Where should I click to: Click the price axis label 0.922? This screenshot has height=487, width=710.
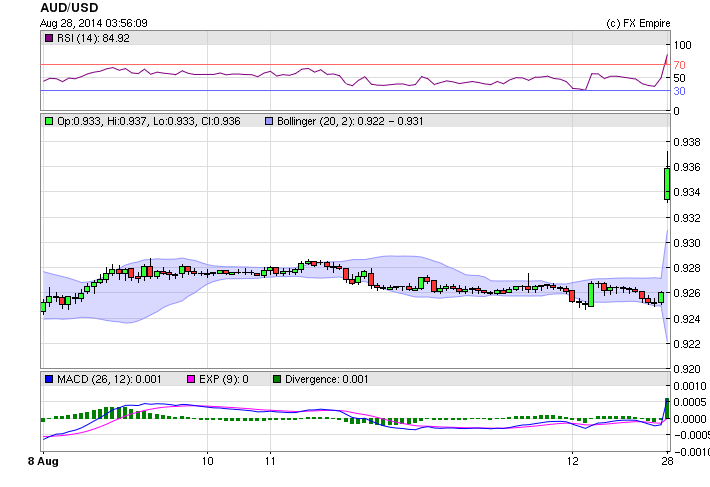pyautogui.click(x=687, y=344)
